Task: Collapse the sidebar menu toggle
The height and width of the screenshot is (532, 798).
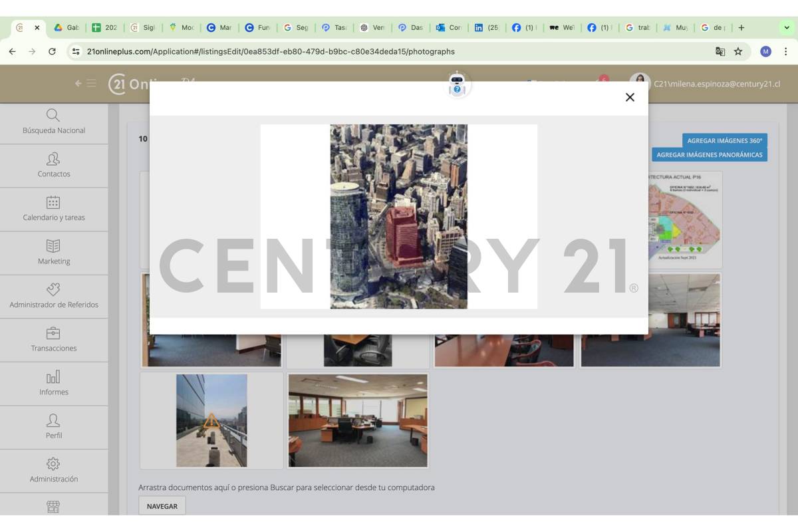Action: [85, 83]
